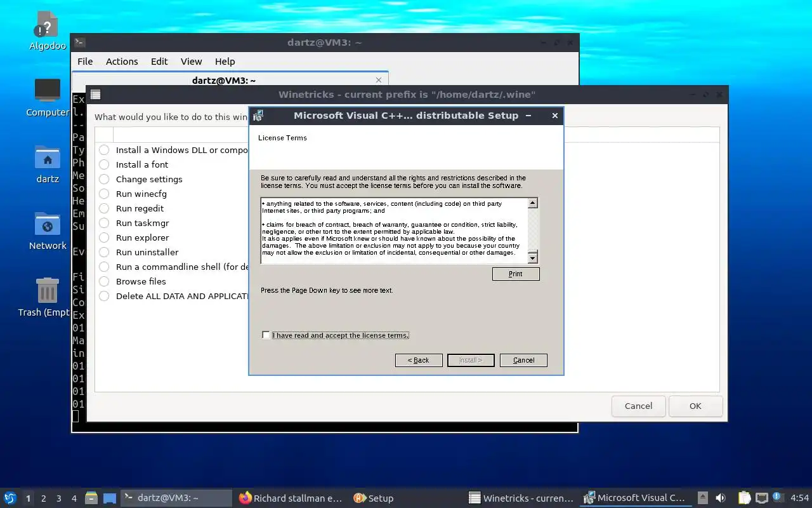The image size is (812, 508).
Task: Select 'Install a font' radio button
Action: click(x=104, y=164)
